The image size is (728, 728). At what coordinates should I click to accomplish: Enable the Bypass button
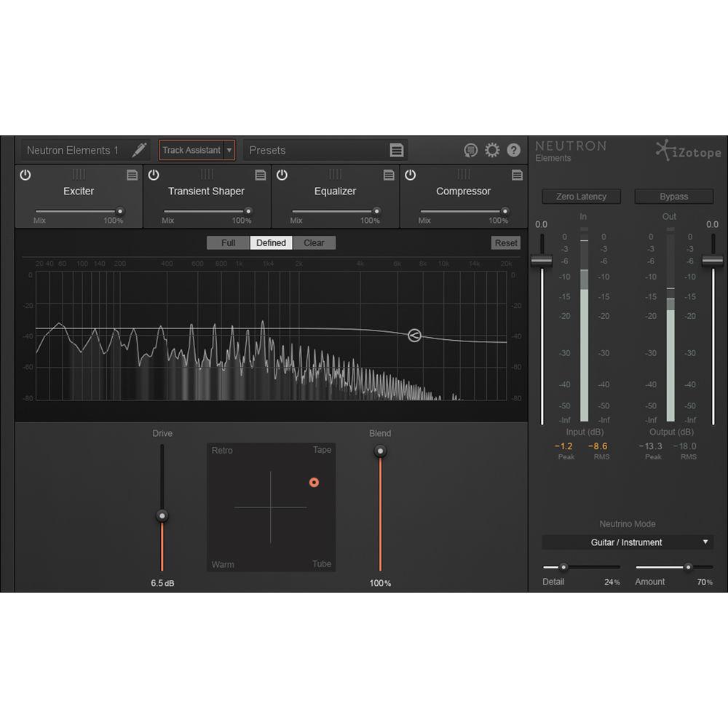click(x=673, y=197)
